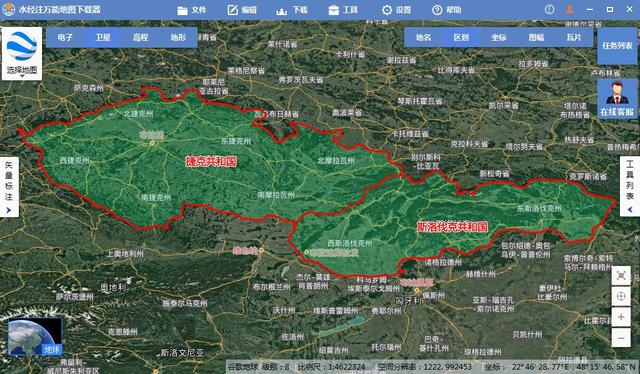Click the full extent frame icon
Viewport: 640px width, 374px height.
point(621,276)
